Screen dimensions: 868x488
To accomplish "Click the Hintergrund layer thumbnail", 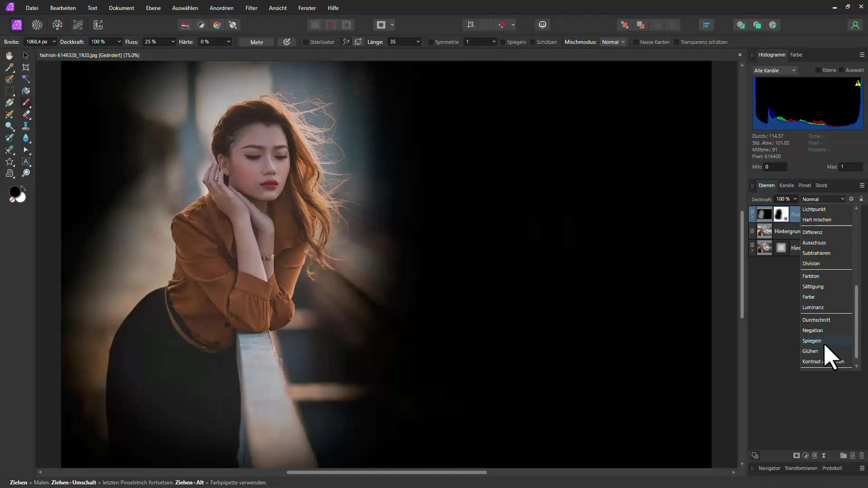I will pos(765,231).
